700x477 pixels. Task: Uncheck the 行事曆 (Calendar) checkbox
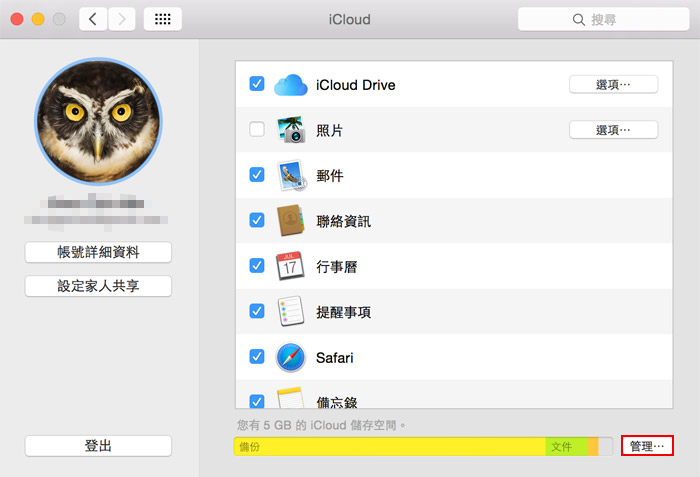(257, 266)
